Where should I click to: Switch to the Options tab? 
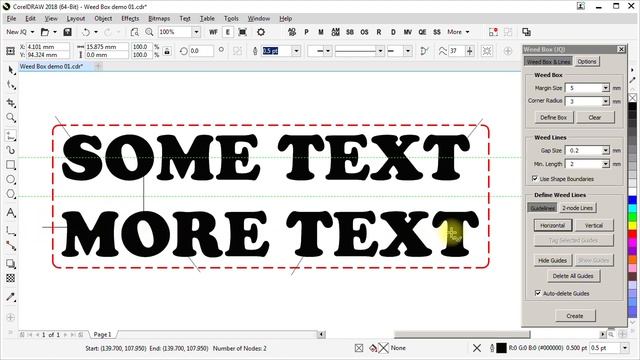pos(587,61)
